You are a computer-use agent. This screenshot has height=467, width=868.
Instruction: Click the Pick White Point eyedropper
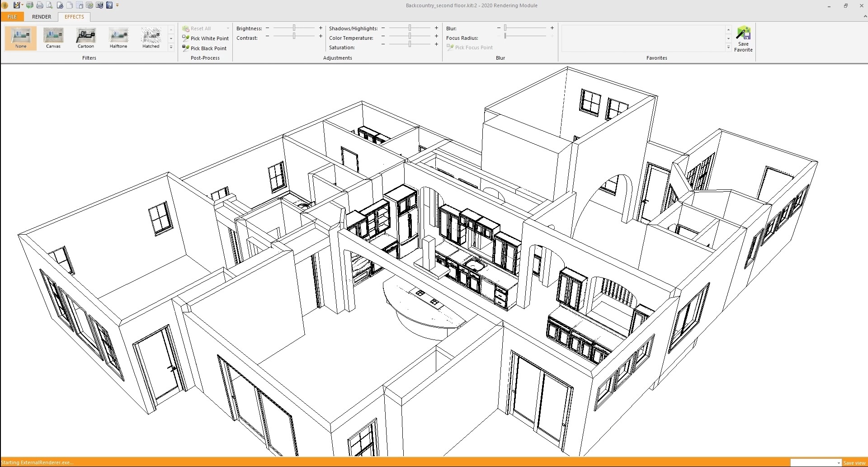click(x=205, y=38)
